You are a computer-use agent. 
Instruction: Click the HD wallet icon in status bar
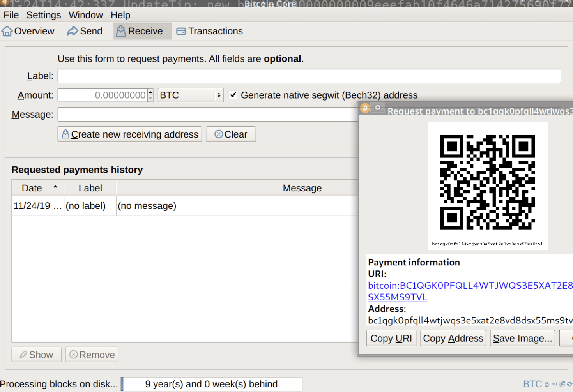pyautogui.click(x=554, y=384)
